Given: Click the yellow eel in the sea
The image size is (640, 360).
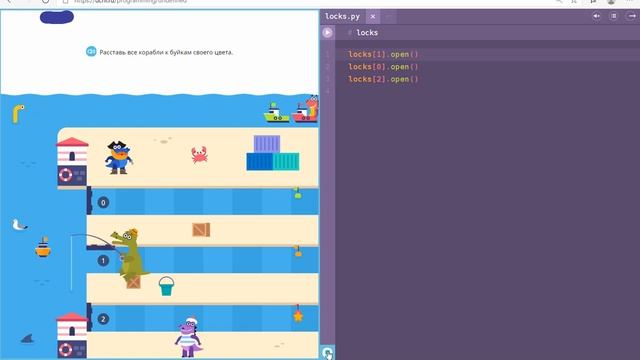Looking at the screenshot, I should point(18,113).
